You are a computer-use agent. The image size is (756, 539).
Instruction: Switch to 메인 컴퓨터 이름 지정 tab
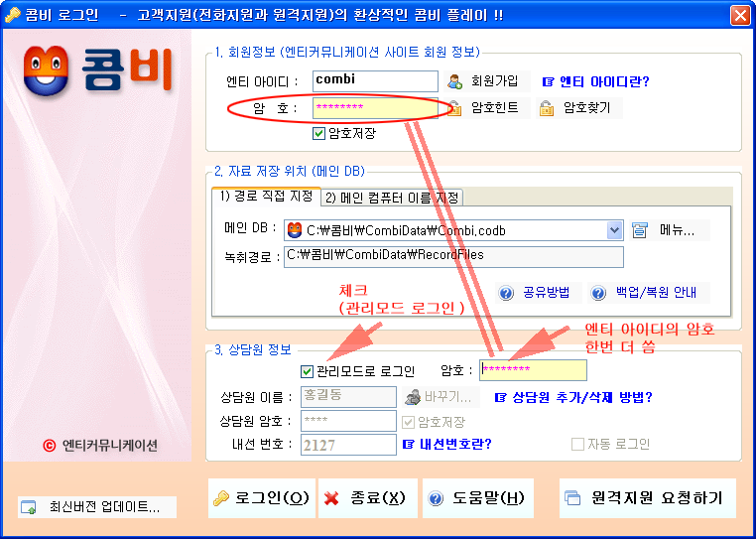[x=392, y=198]
